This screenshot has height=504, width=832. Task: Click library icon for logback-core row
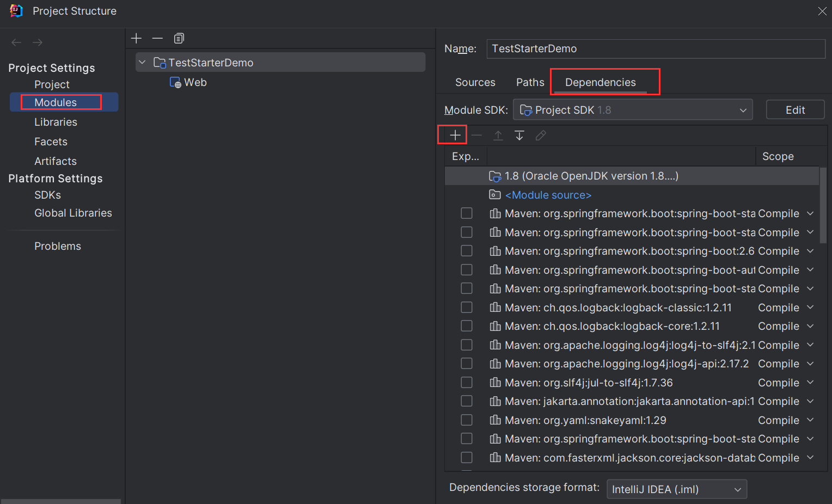[x=495, y=326]
